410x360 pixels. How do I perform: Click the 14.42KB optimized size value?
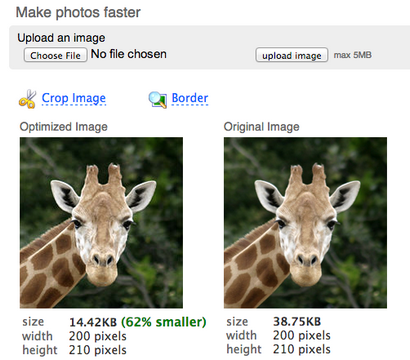coord(93,322)
